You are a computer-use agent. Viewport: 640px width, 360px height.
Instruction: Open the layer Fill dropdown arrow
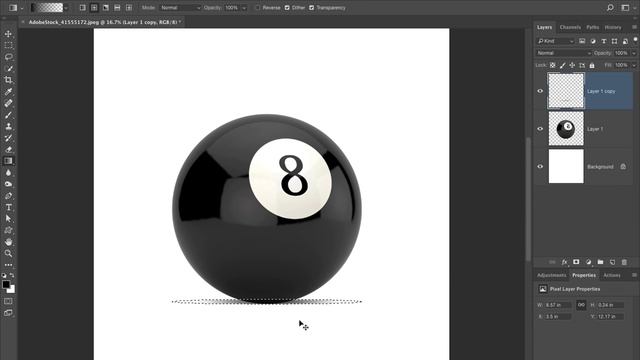coord(633,65)
